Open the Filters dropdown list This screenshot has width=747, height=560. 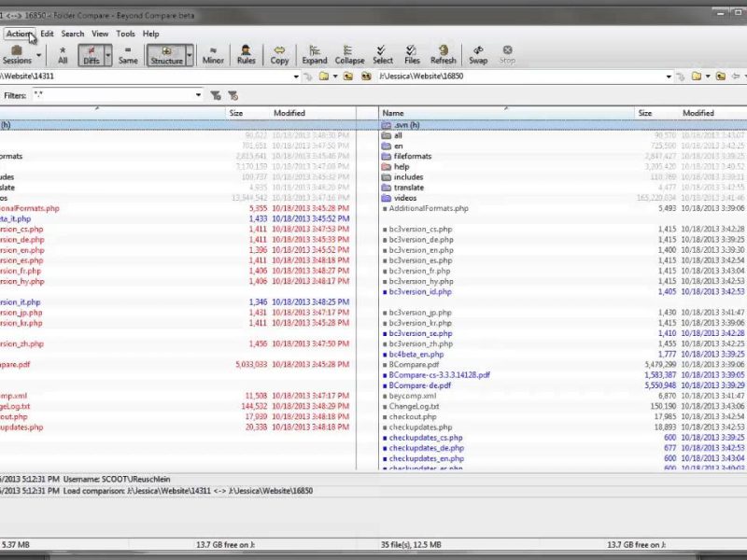point(198,95)
